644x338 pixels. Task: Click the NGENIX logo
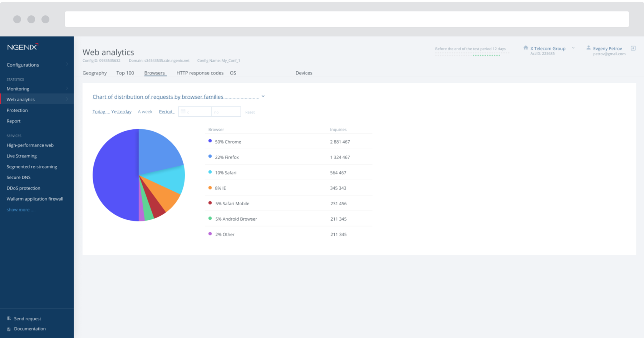(x=23, y=47)
